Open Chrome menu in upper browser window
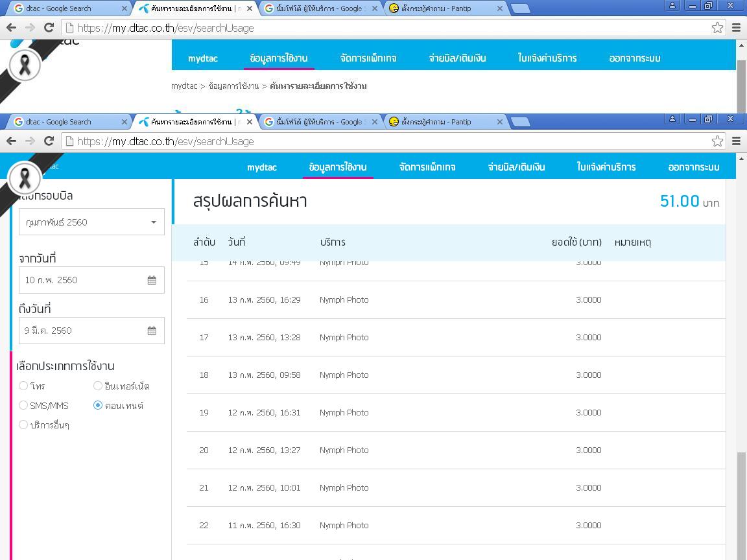This screenshot has width=747, height=560. [x=736, y=28]
